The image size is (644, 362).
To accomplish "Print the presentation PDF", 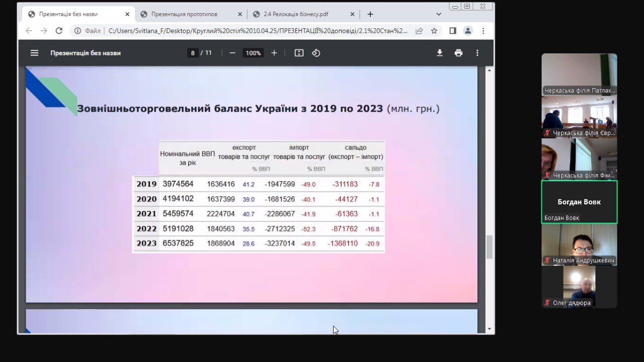I will 458,53.
